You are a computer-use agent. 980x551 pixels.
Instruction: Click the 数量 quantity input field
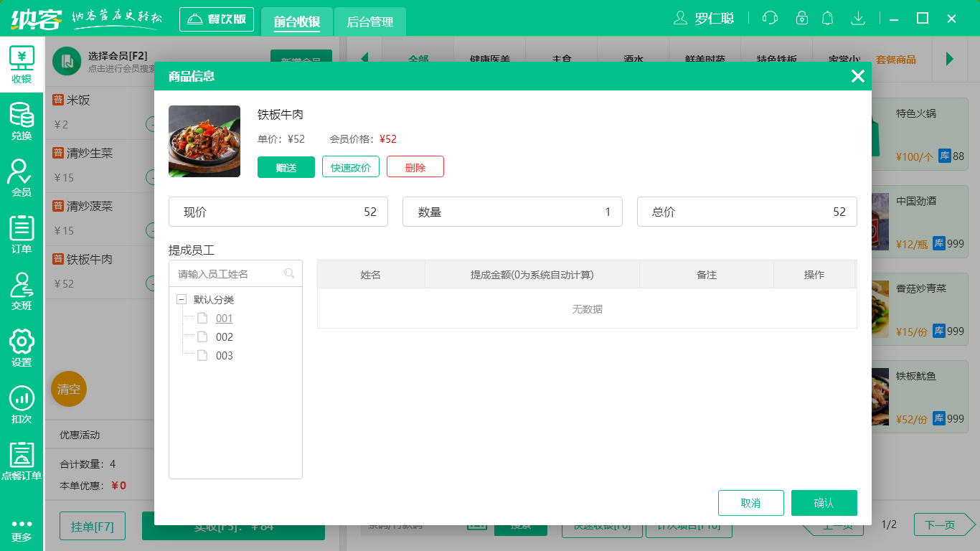click(x=512, y=212)
